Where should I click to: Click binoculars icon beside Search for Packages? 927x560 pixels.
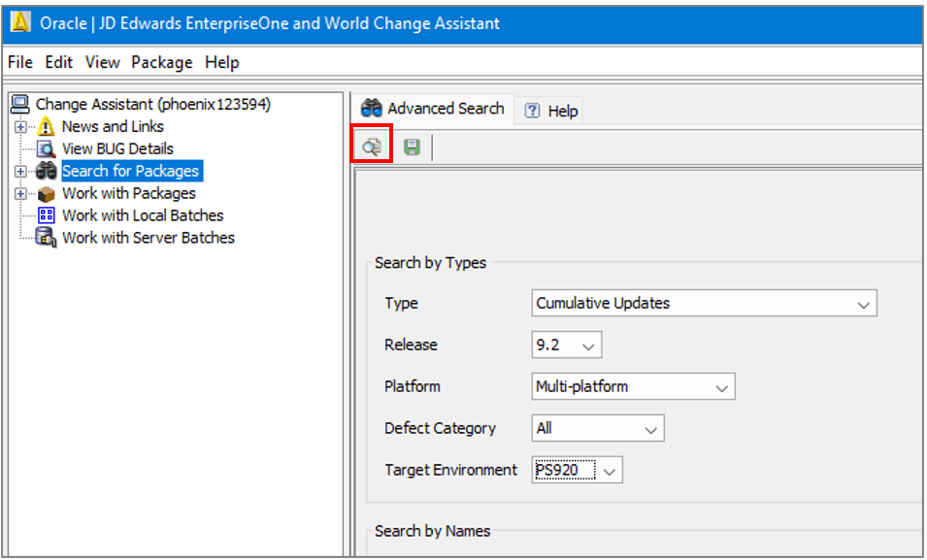click(x=47, y=171)
